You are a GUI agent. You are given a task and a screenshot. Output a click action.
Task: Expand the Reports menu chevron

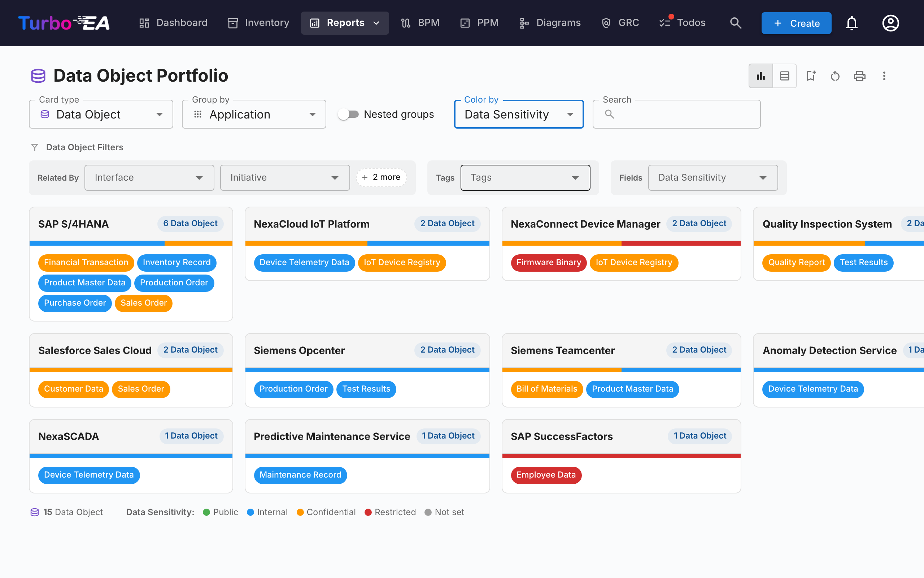click(376, 23)
